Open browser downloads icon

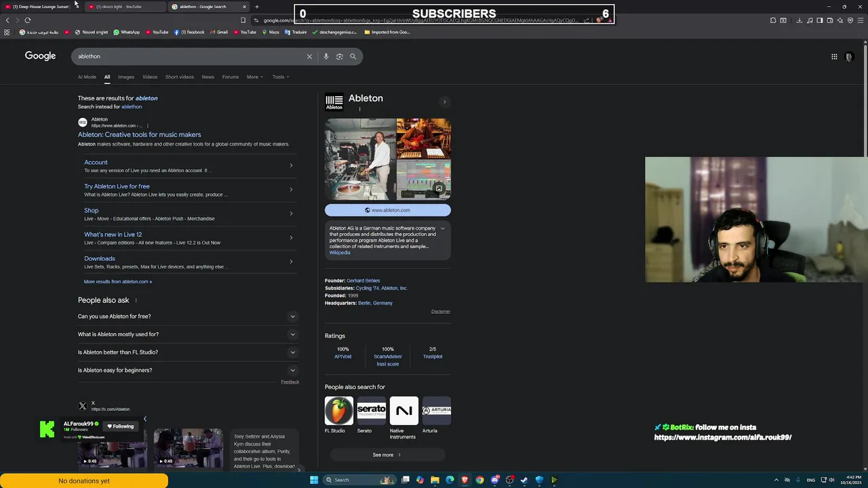(x=800, y=20)
